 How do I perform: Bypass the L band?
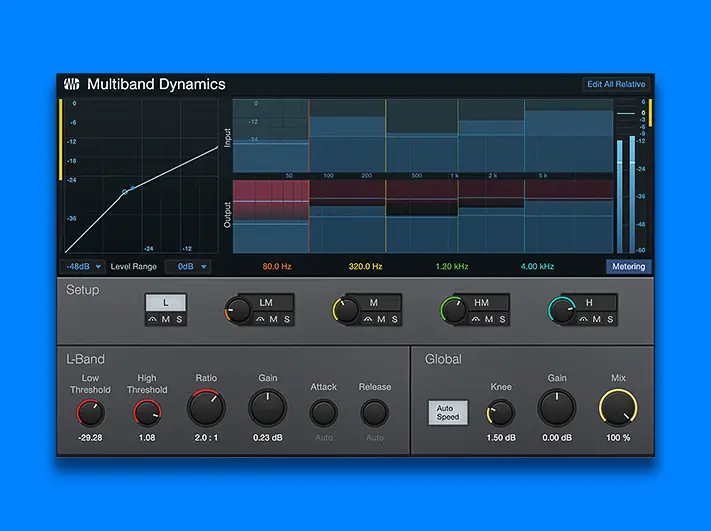click(151, 319)
